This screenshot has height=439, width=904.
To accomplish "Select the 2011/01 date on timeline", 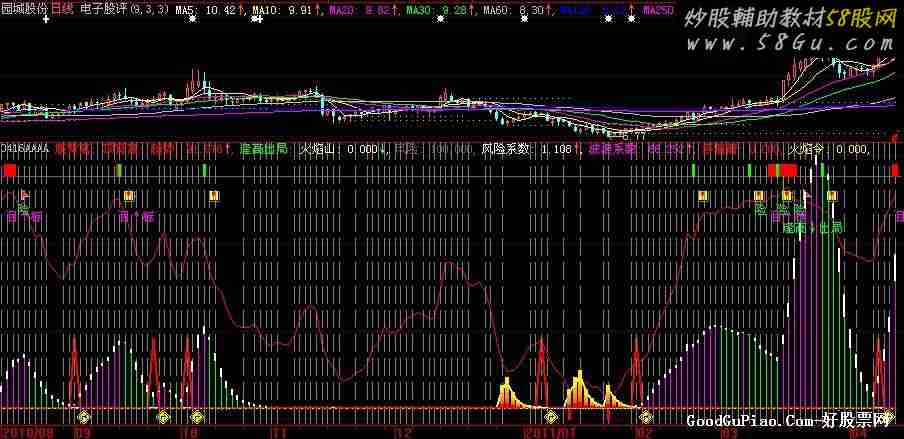I will (x=543, y=432).
